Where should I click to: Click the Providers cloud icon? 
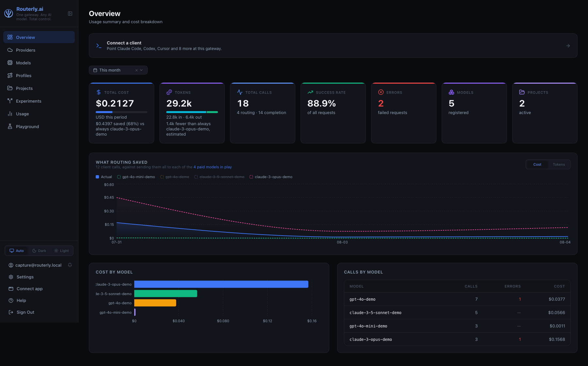click(10, 50)
